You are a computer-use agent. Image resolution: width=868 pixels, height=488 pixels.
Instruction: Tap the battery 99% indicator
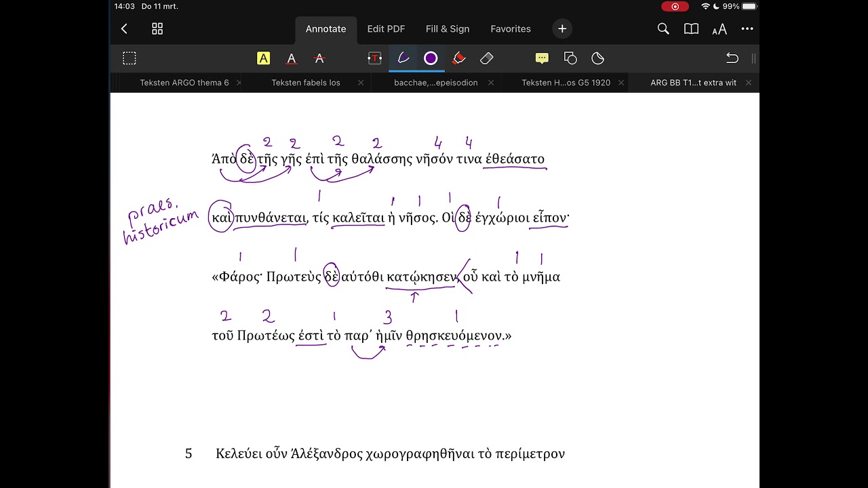tap(740, 6)
